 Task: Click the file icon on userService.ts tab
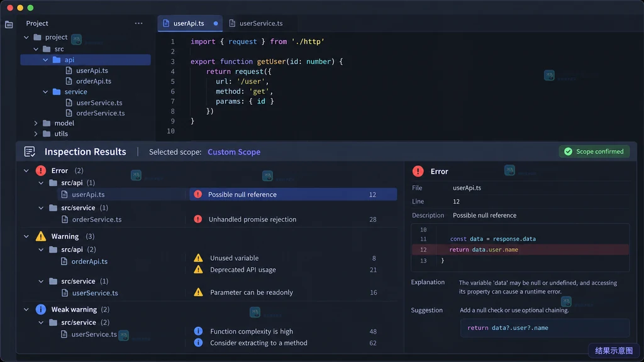(232, 23)
